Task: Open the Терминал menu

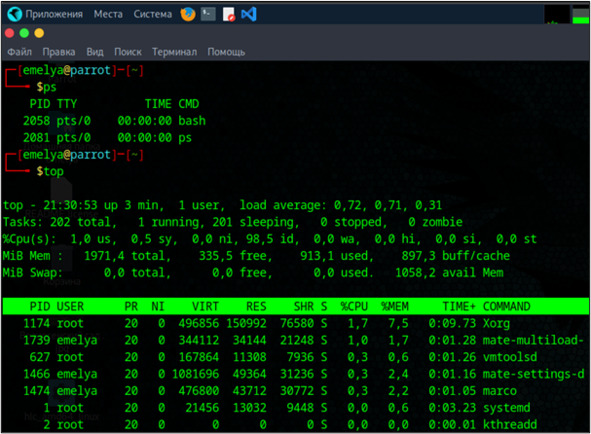Action: pos(175,52)
